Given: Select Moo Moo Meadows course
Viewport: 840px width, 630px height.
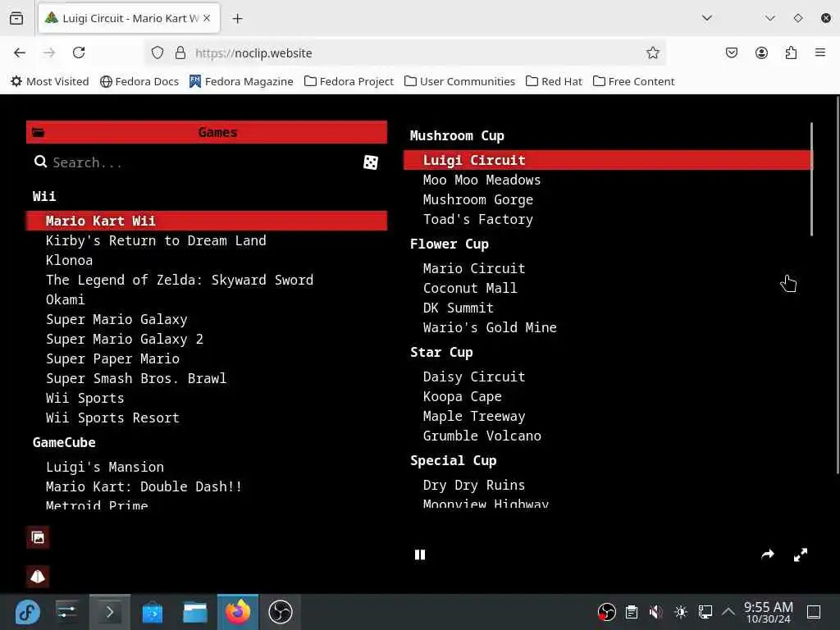Looking at the screenshot, I should tap(608, 180).
